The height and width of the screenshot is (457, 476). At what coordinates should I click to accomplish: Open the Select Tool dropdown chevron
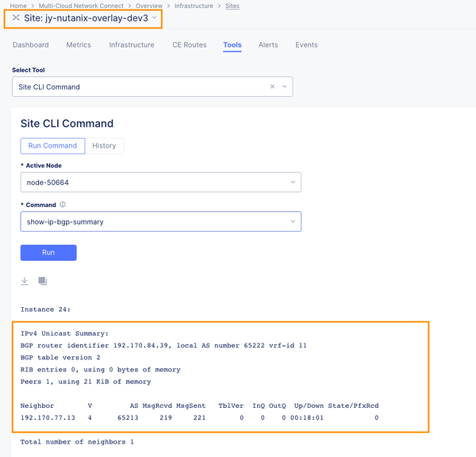coord(285,86)
